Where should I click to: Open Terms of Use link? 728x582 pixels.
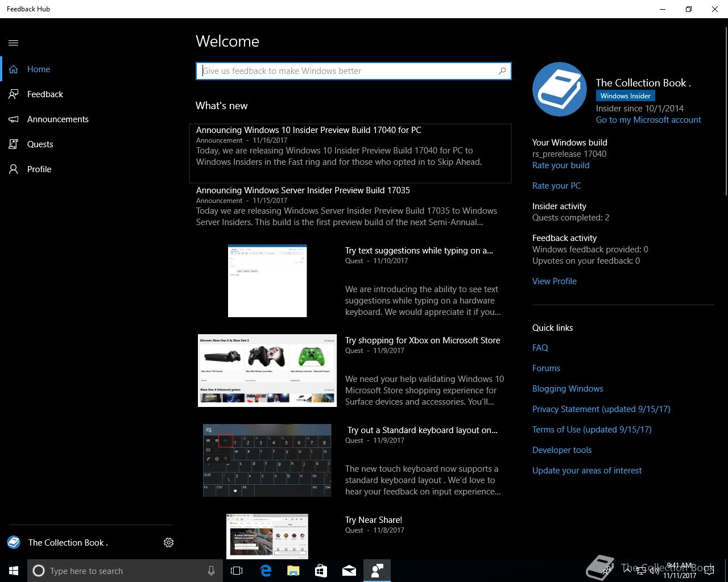pyautogui.click(x=592, y=430)
